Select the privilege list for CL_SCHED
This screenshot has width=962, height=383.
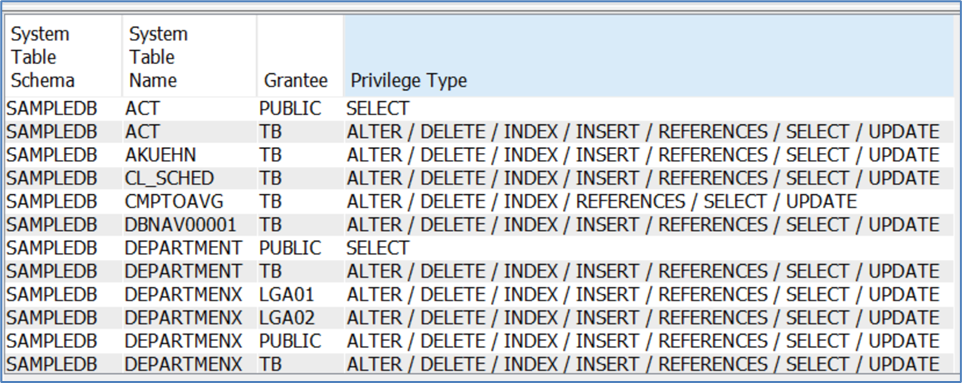[x=643, y=178]
